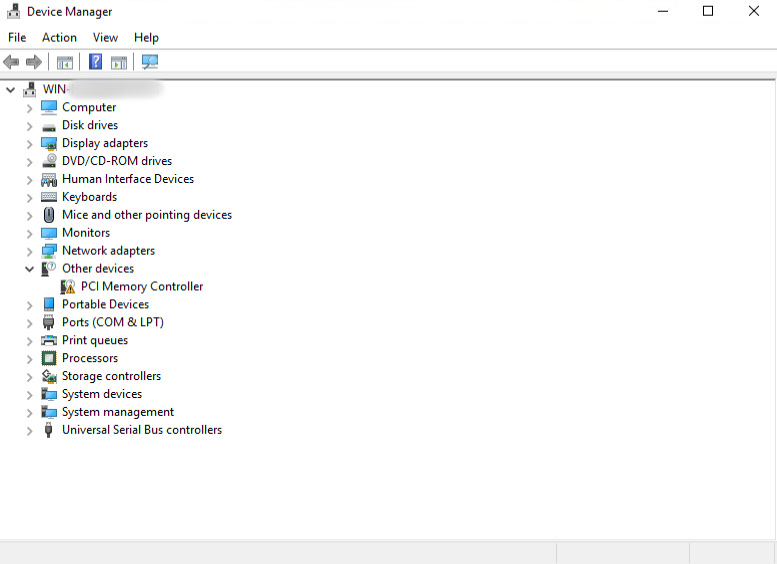Screen dimensions: 777x564
Task: Click the Display adapters icon
Action: pos(49,143)
